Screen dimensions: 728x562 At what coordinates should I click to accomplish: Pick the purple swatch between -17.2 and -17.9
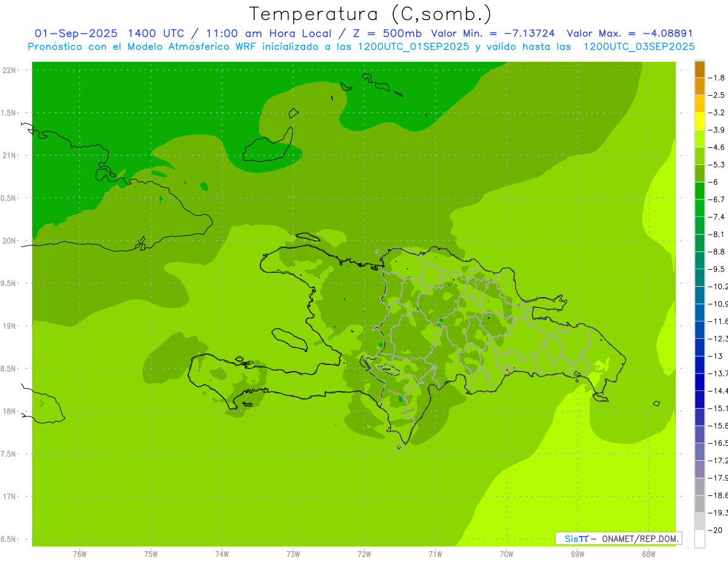(x=699, y=469)
